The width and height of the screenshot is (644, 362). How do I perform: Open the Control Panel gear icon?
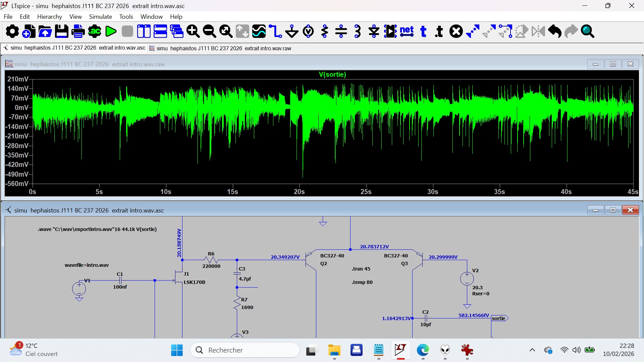pyautogui.click(x=12, y=32)
